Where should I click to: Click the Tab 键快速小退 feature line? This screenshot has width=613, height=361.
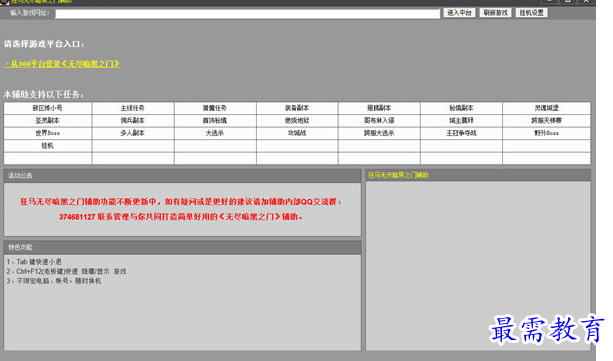34,262
